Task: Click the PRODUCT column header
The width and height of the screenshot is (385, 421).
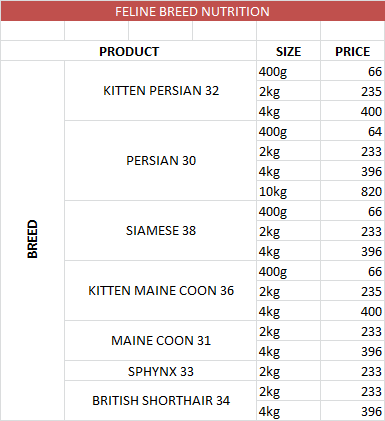Action: click(129, 51)
